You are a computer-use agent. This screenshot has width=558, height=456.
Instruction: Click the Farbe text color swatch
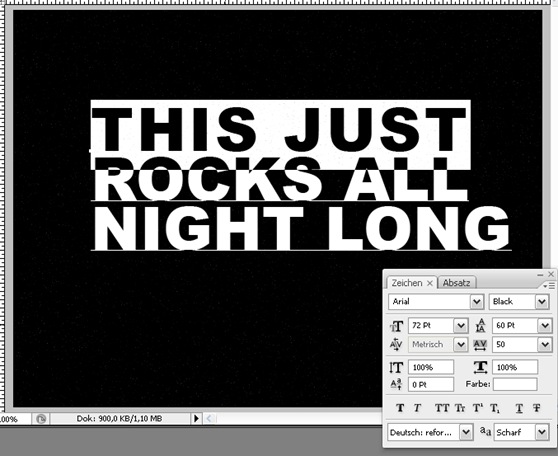[515, 384]
